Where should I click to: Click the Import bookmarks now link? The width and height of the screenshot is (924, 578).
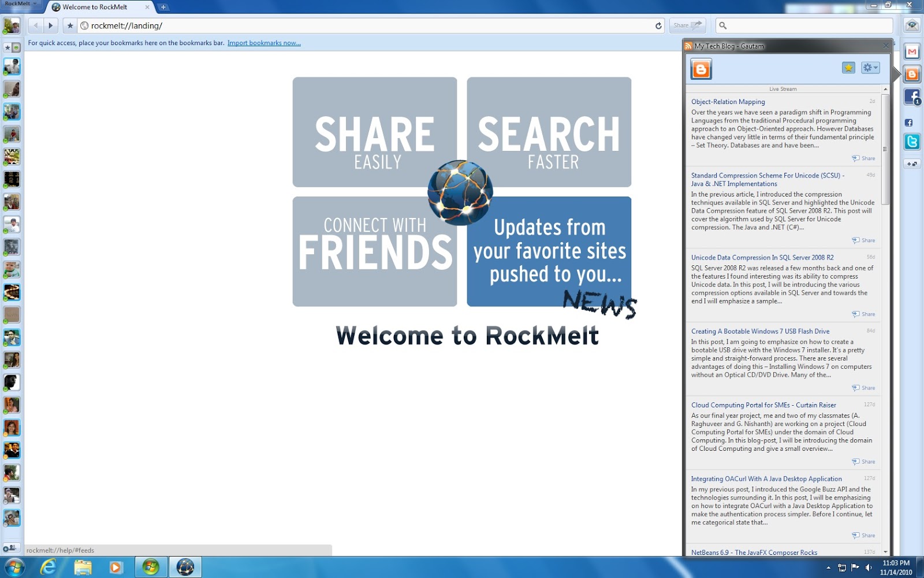point(264,43)
